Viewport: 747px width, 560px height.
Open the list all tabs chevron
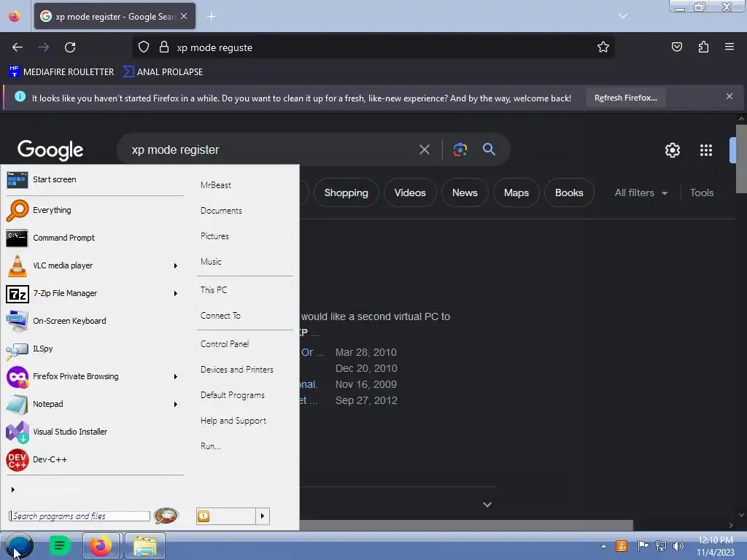(x=622, y=16)
